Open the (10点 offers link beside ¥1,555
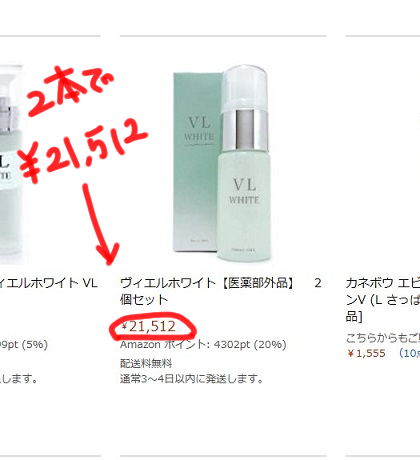 point(409,353)
